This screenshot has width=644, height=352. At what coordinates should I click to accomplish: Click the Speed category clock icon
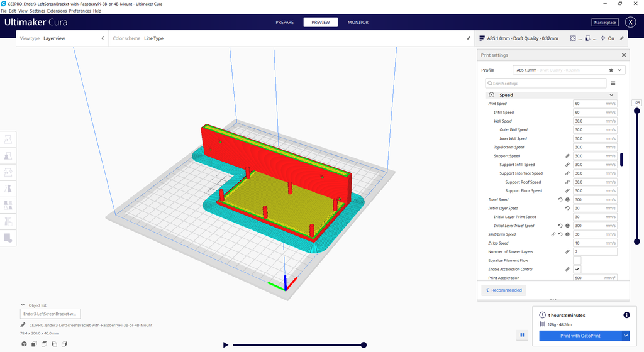[492, 95]
